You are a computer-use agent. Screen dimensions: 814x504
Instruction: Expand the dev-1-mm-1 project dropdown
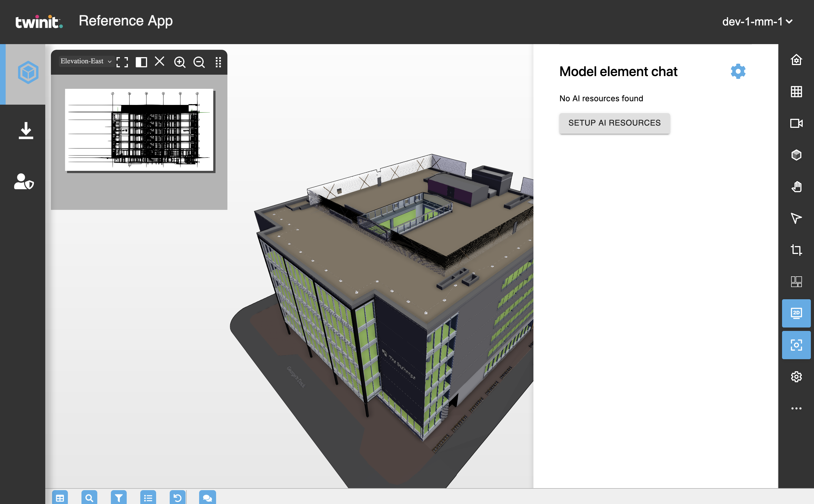pos(757,22)
